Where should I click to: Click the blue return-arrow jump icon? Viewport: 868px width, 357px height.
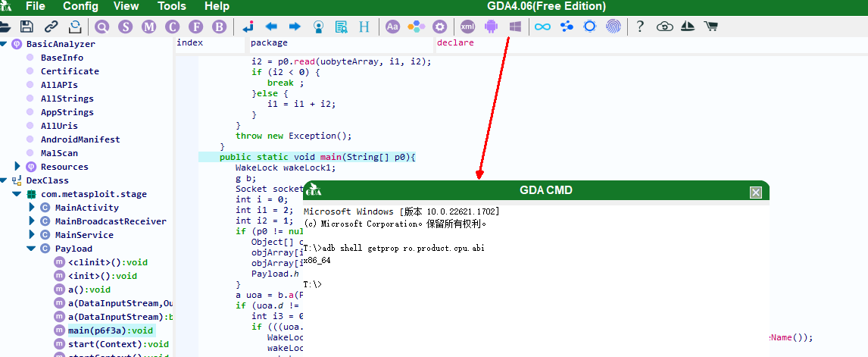pyautogui.click(x=248, y=26)
